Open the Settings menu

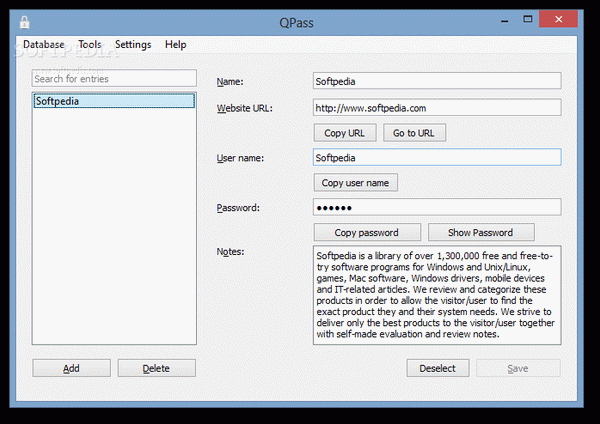133,44
